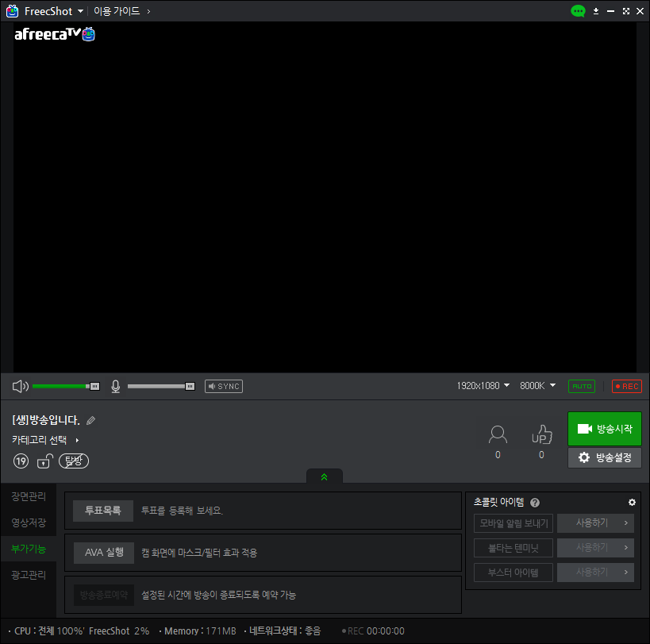Start broadcast with 방송시작 button

pyautogui.click(x=605, y=429)
